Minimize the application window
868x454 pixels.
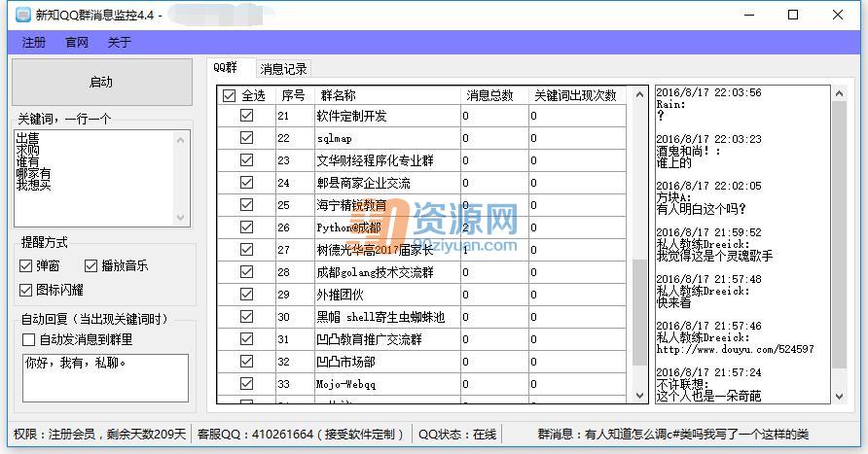pyautogui.click(x=749, y=15)
